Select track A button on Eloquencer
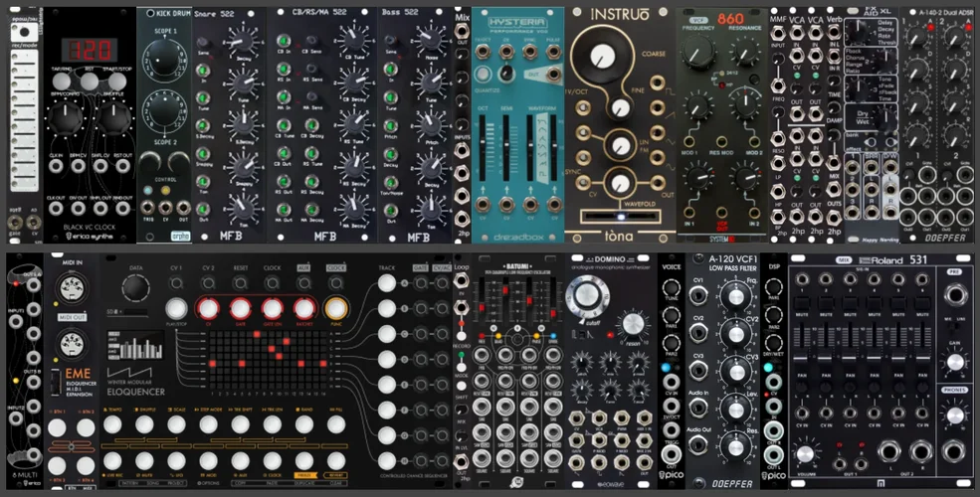 [x=387, y=283]
